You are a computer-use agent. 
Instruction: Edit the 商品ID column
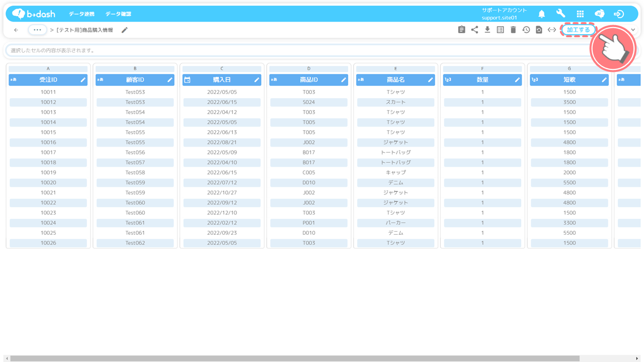tap(344, 80)
